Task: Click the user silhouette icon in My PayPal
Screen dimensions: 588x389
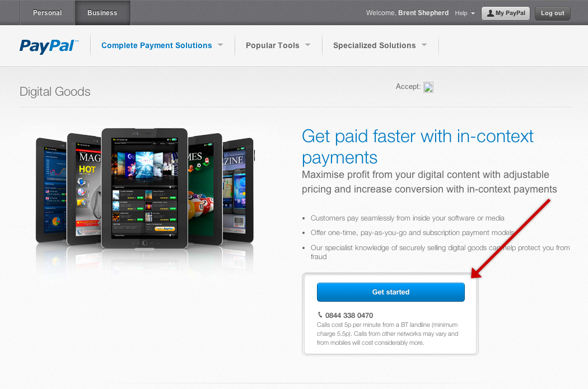Action: pyautogui.click(x=490, y=13)
